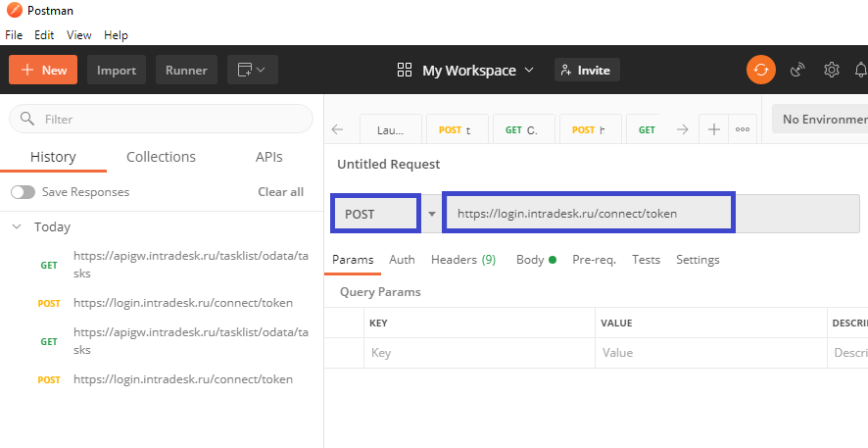Click the right tab scroll arrow
Screen dimensions: 868x448
click(x=683, y=129)
